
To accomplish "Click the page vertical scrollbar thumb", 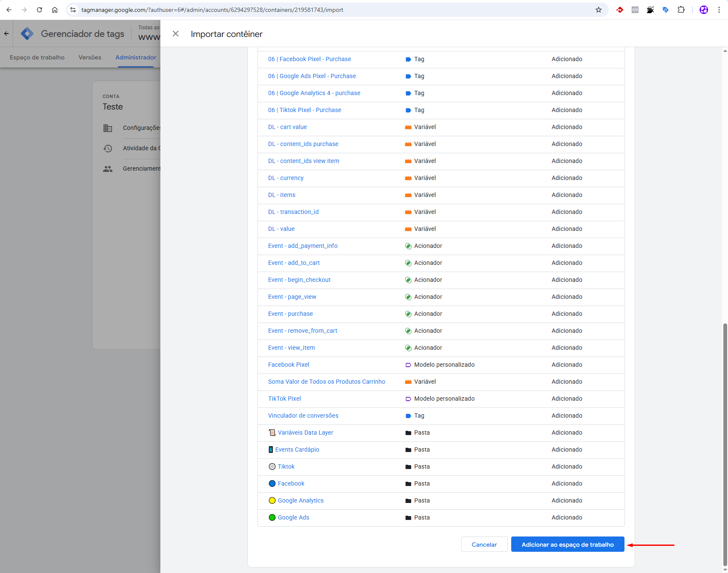I will pyautogui.click(x=725, y=444).
